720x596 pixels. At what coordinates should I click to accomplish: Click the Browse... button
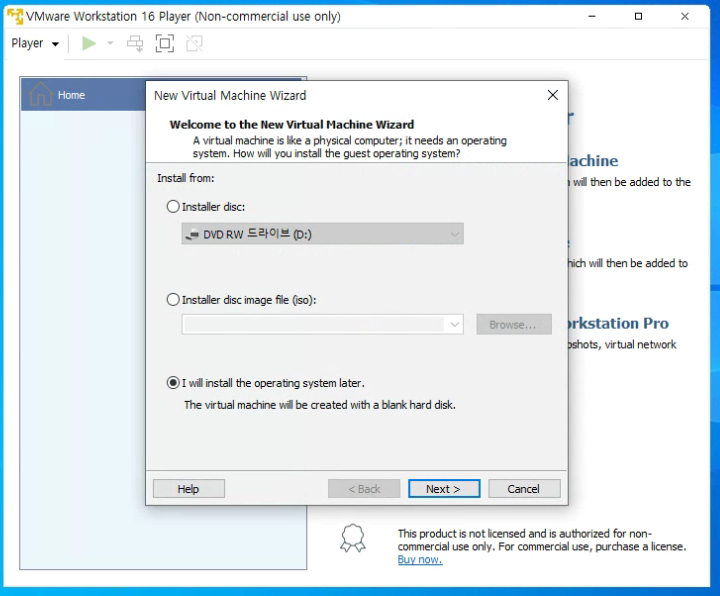(x=514, y=325)
